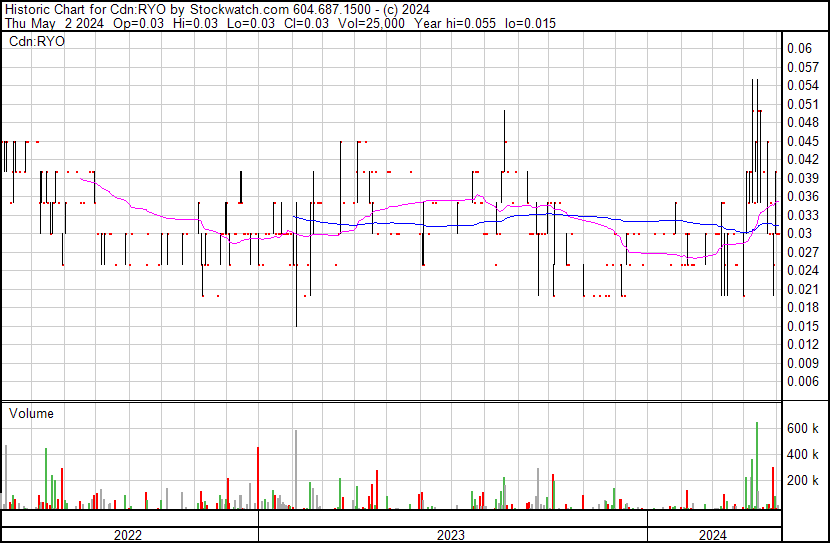Click the Cdn:RYO symbol label
Image resolution: width=830 pixels, height=543 pixels.
click(37, 42)
